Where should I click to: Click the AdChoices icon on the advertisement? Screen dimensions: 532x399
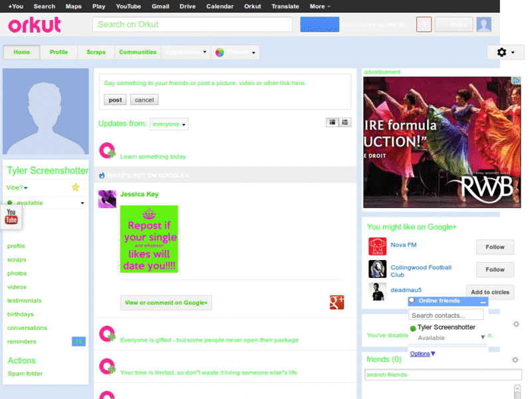pyautogui.click(x=516, y=80)
